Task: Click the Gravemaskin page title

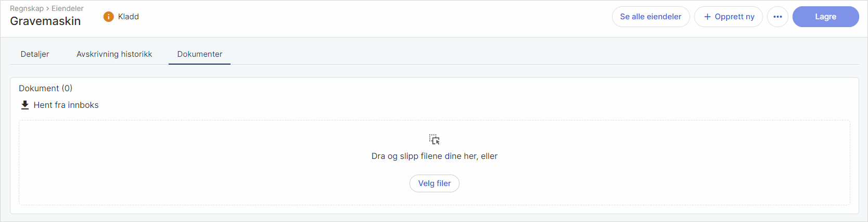Action: (45, 21)
